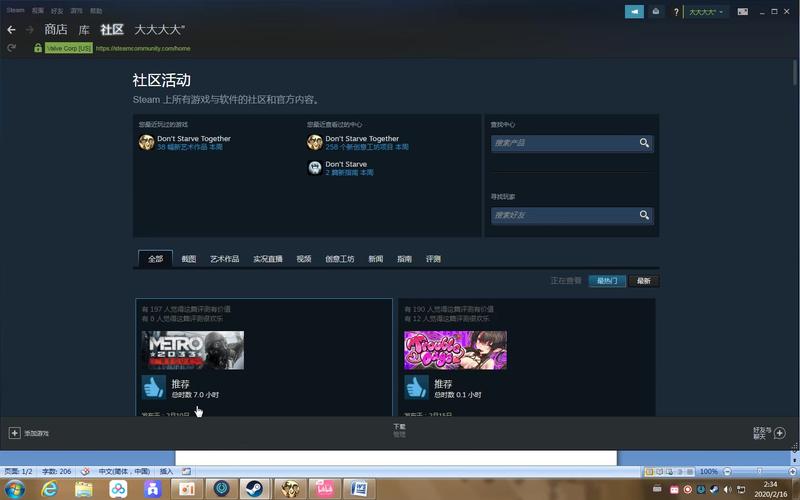The width and height of the screenshot is (800, 500).
Task: Go back using the left arrow
Action: [11, 30]
